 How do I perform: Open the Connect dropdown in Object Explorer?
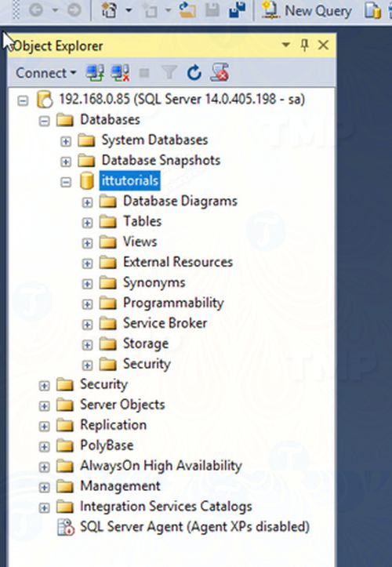[45, 73]
